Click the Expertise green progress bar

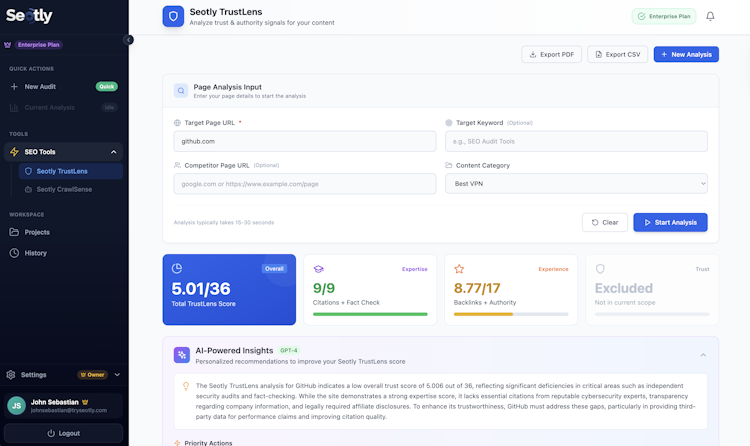370,314
